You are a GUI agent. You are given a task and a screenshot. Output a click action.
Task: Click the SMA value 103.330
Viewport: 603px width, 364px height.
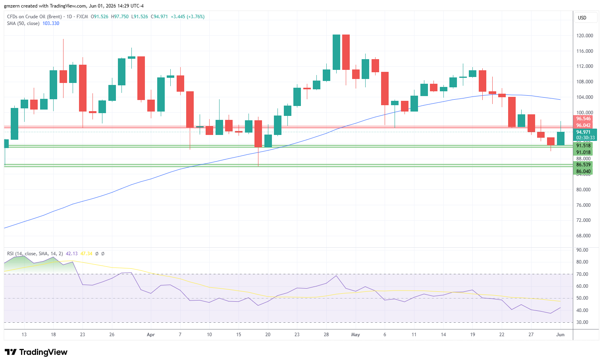[51, 23]
